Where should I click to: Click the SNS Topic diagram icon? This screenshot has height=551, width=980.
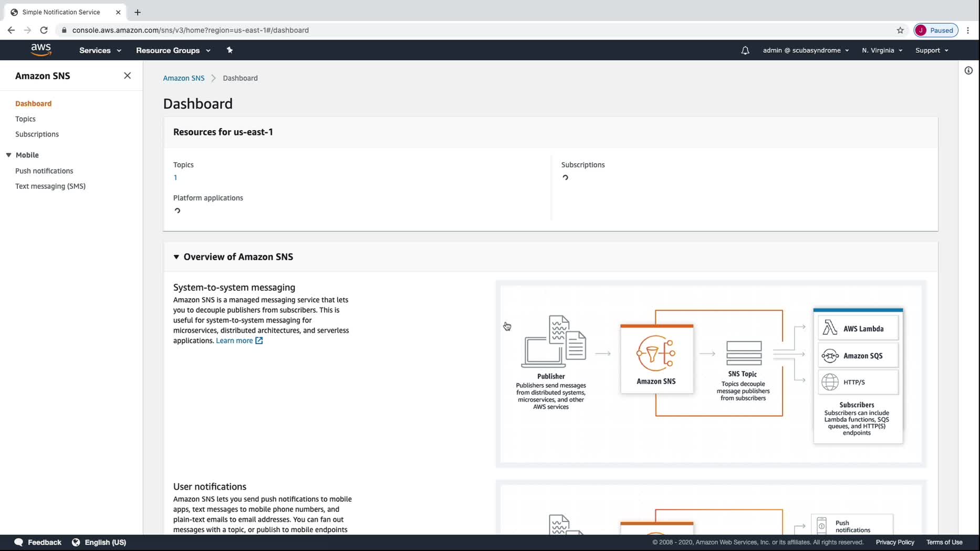coord(744,353)
